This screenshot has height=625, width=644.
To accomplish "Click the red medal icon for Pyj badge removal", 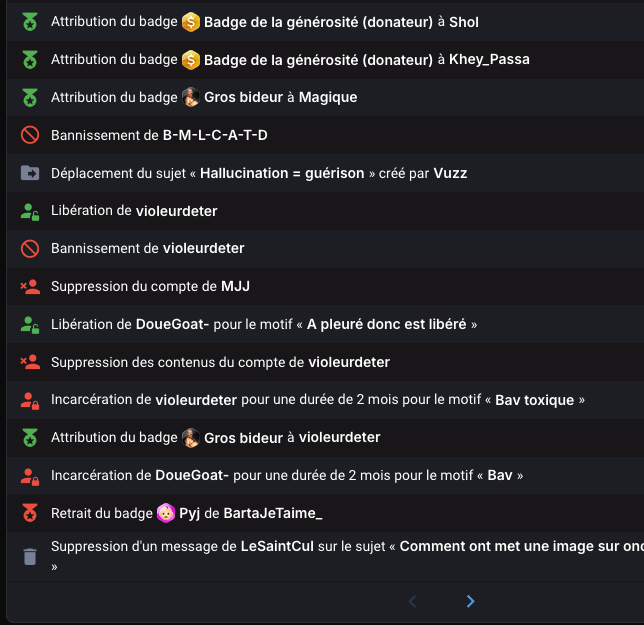I will tap(30, 514).
